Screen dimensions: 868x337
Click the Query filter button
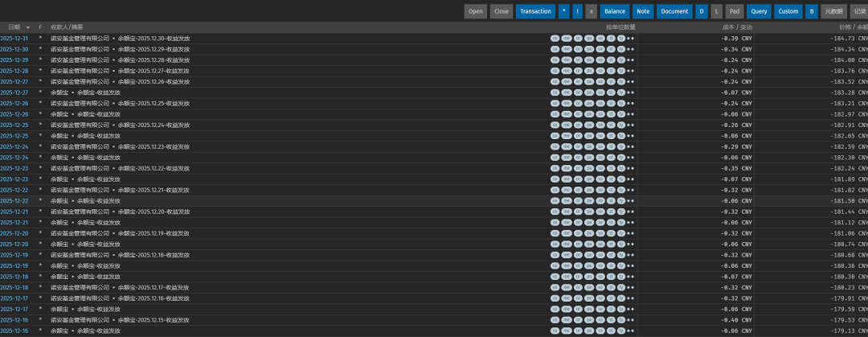point(759,11)
